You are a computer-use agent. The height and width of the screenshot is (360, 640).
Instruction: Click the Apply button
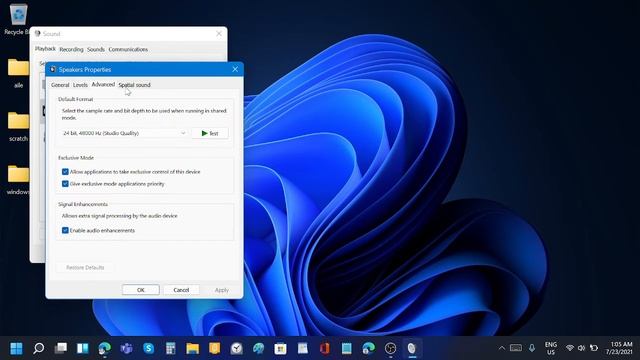222,290
